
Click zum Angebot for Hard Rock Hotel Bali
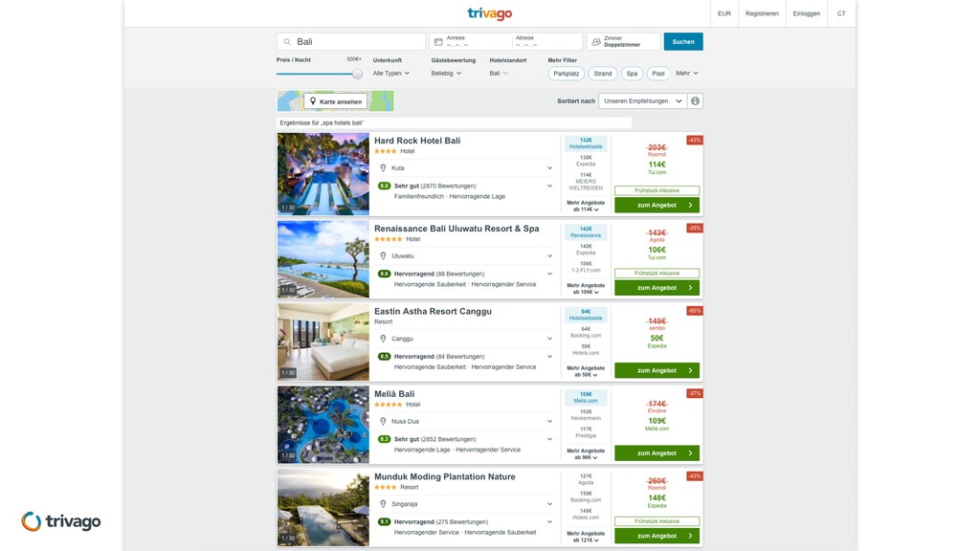[x=657, y=205]
